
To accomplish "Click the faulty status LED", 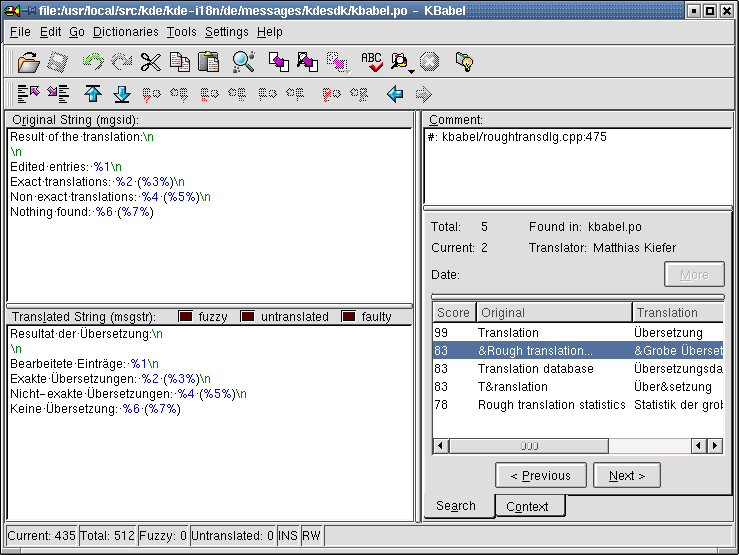I will [348, 316].
